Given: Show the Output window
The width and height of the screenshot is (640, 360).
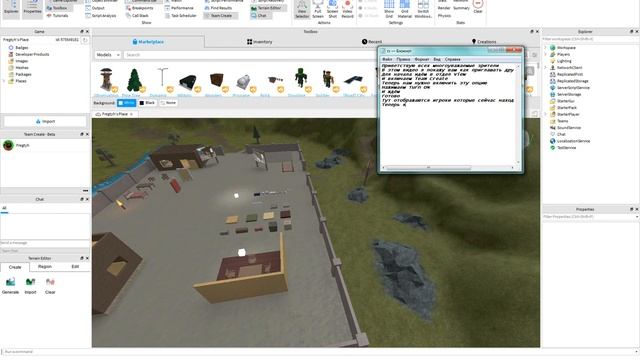Looking at the screenshot, I should pos(95,8).
